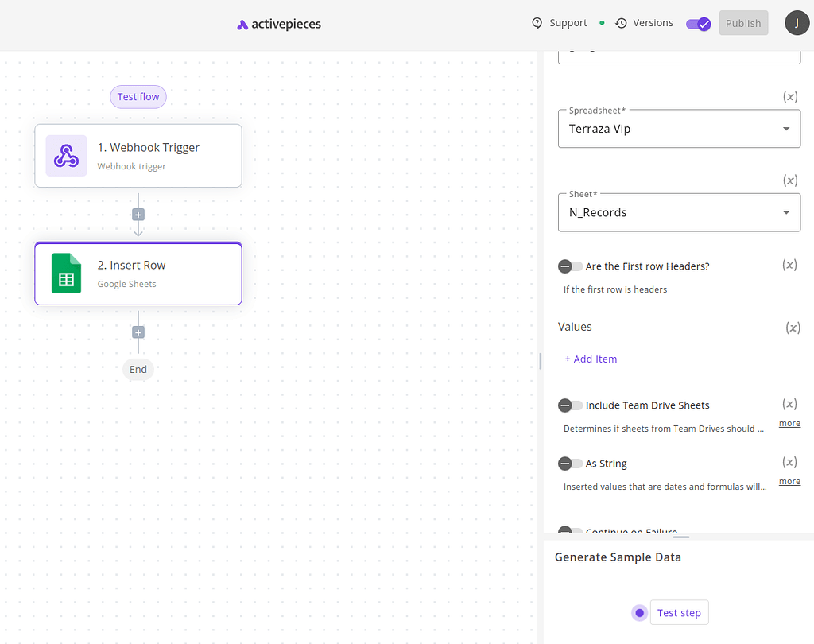
Task: Click the sidebar splitter handle
Action: coord(541,361)
